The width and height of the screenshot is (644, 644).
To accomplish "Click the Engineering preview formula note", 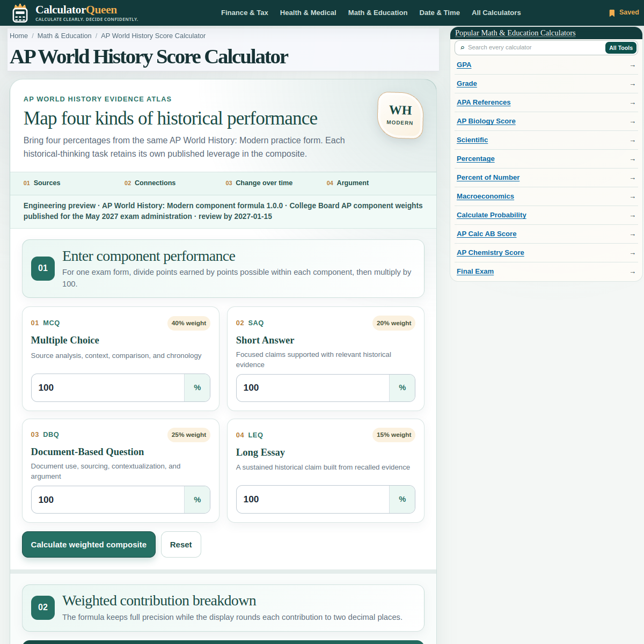I will [x=223, y=211].
